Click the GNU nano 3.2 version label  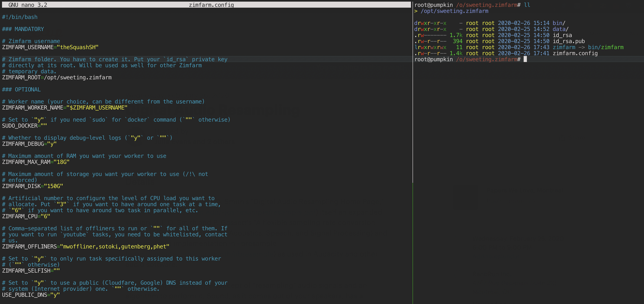coord(27,4)
